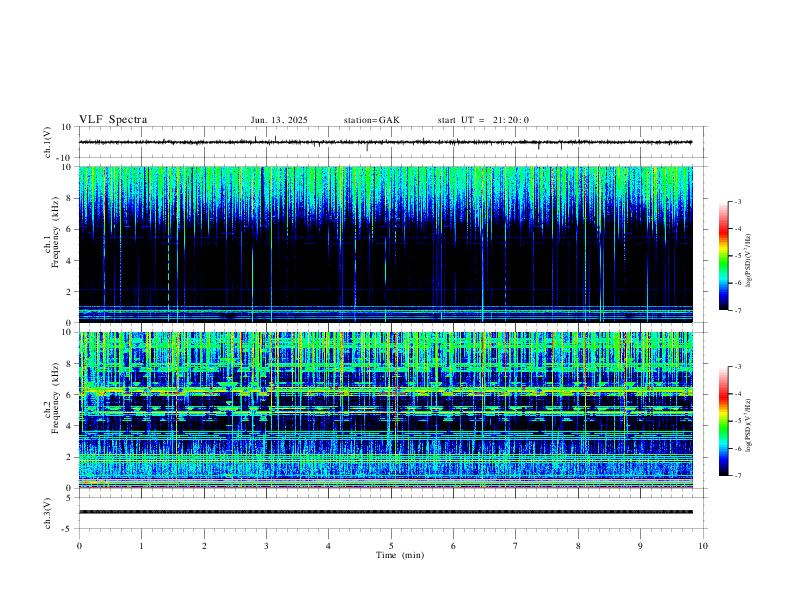Image resolution: width=792 pixels, height=612 pixels.
Task: Click the '-3' tick on ch.1 color scale
Action: [737, 201]
